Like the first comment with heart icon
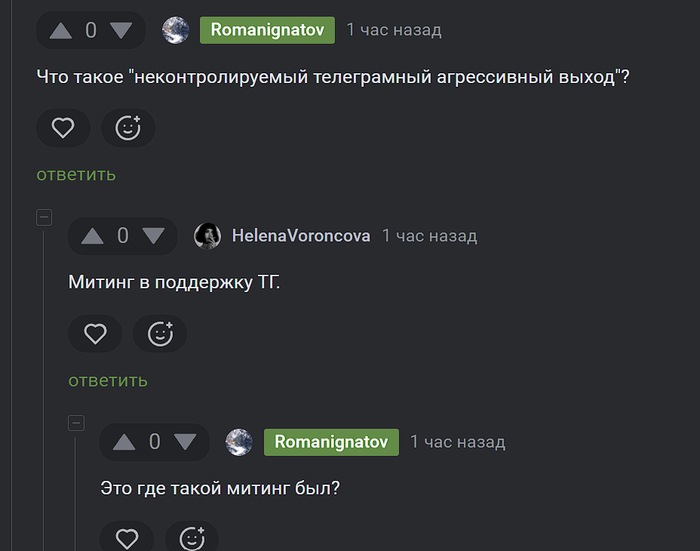Screen dimensions: 700x551 click(63, 128)
